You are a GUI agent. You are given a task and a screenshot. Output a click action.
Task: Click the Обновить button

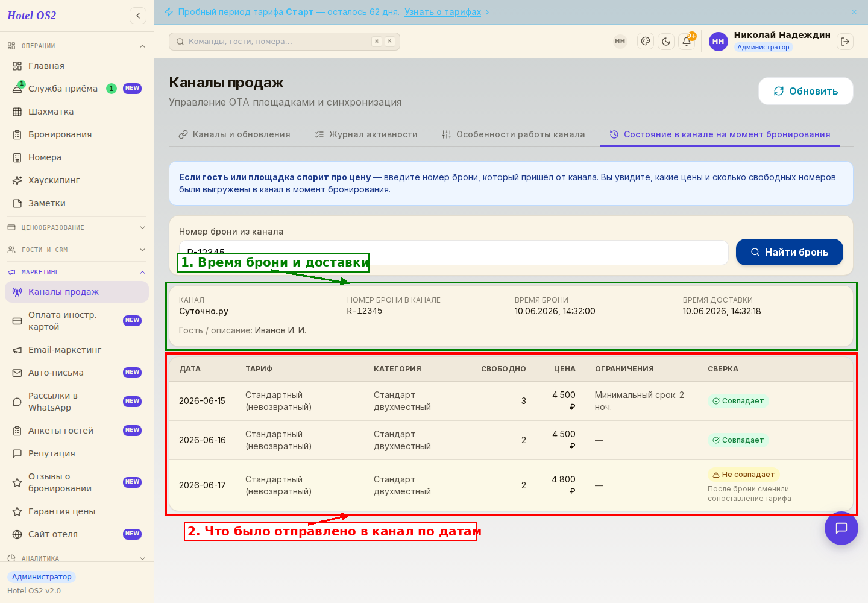point(806,91)
